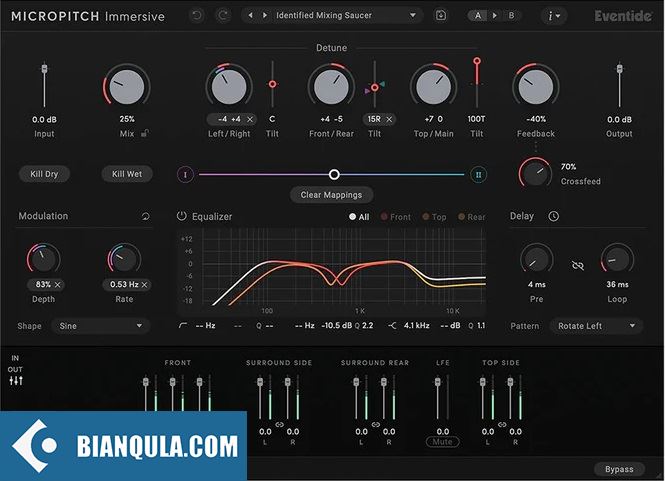
Task: Go to previous preset arrow
Action: click(251, 15)
